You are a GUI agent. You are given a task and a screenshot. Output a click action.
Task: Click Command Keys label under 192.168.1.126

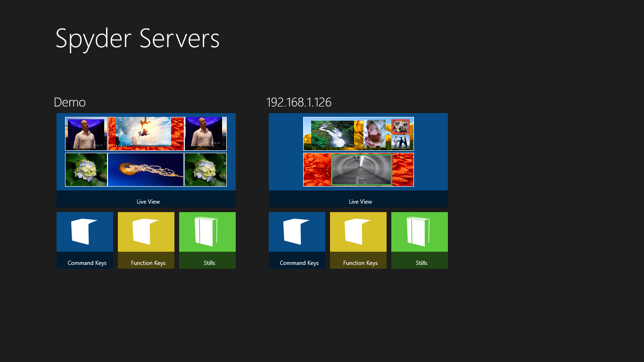coord(299,263)
